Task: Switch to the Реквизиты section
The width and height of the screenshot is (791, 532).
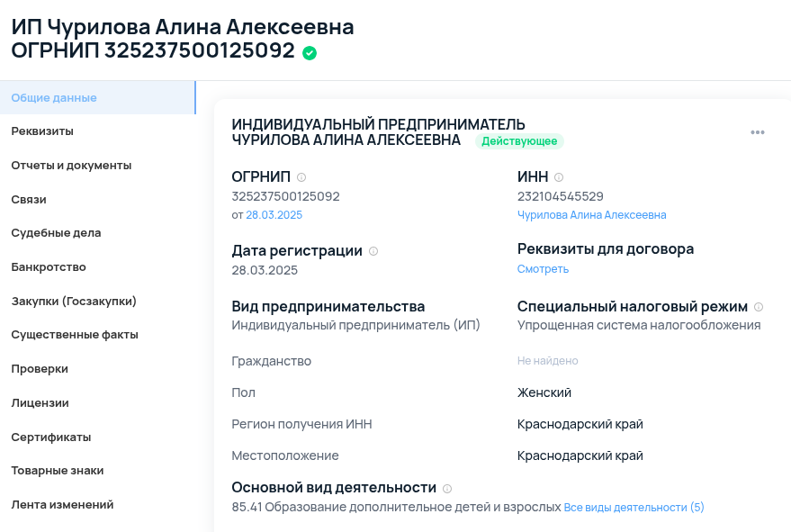Action: click(x=40, y=131)
